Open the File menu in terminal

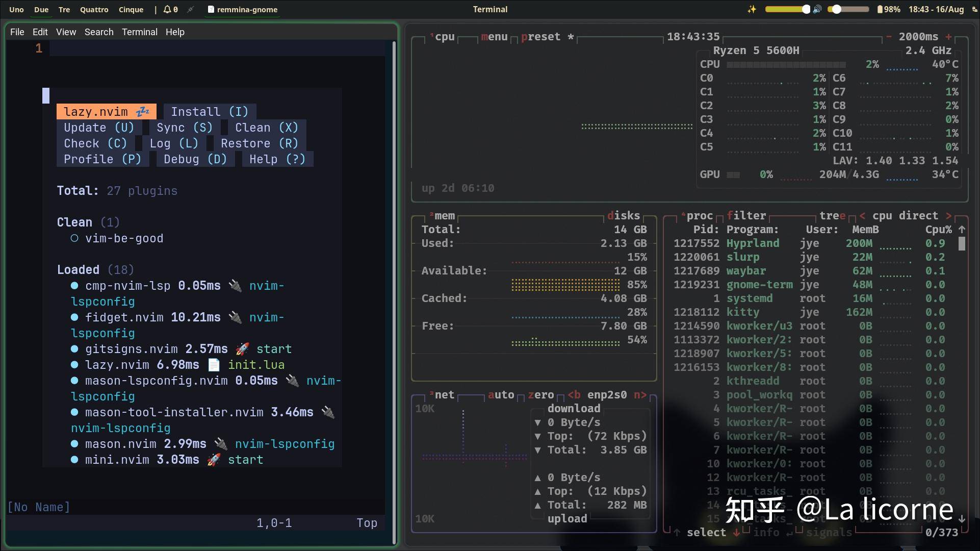click(x=17, y=32)
